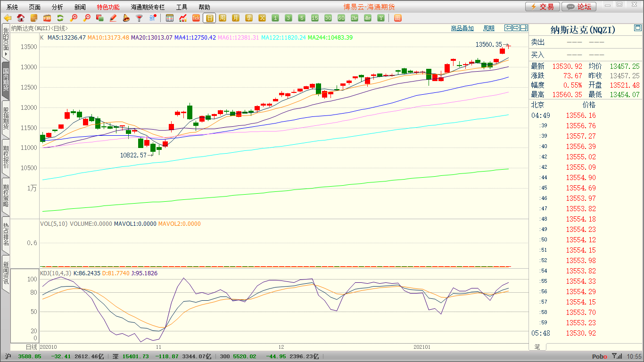Zoom in with the magnifier plus icon
The width and height of the screenshot is (644, 362).
(x=74, y=18)
